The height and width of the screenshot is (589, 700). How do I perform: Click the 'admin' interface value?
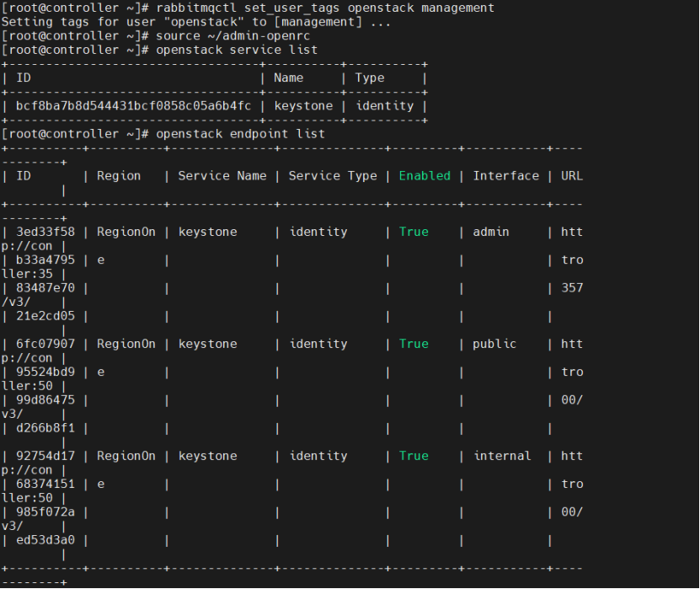tap(491, 232)
